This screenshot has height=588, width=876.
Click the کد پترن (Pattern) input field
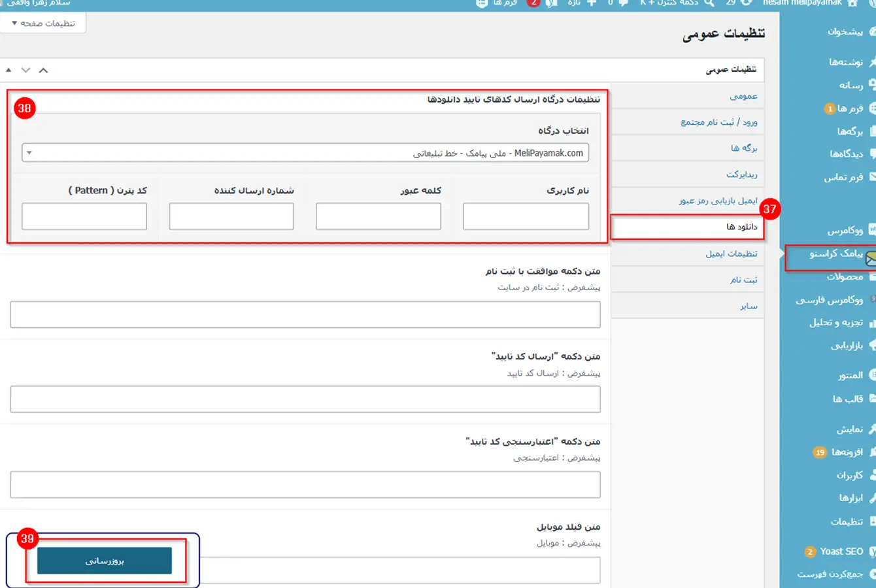click(84, 216)
